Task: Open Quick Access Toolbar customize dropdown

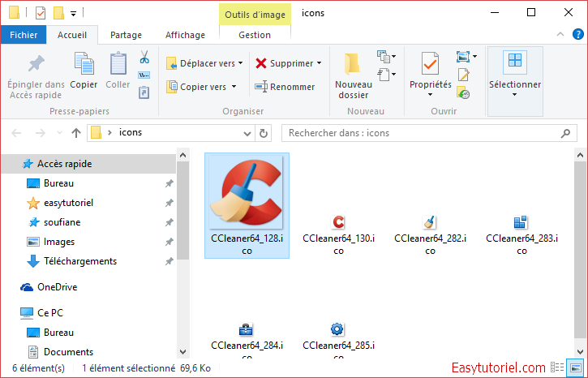Action: pyautogui.click(x=74, y=14)
